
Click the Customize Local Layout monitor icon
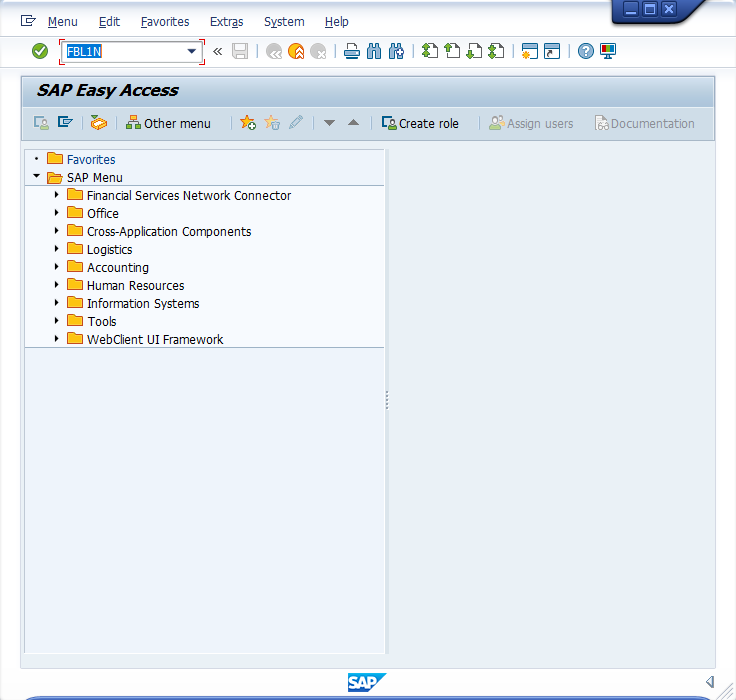pyautogui.click(x=608, y=51)
